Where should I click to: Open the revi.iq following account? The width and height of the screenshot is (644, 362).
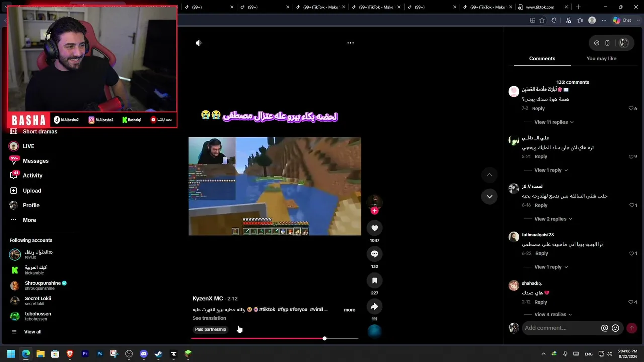(x=31, y=255)
